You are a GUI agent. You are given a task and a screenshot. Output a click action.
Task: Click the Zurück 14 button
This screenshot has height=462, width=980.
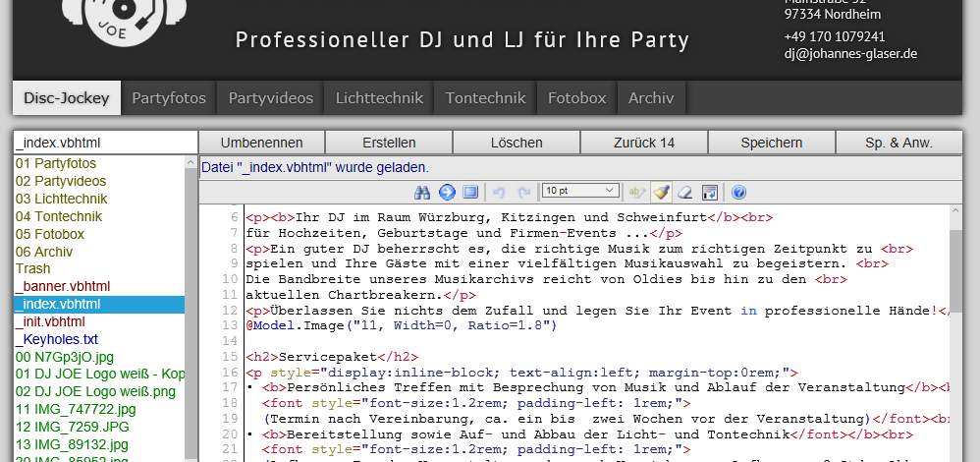pyautogui.click(x=644, y=143)
